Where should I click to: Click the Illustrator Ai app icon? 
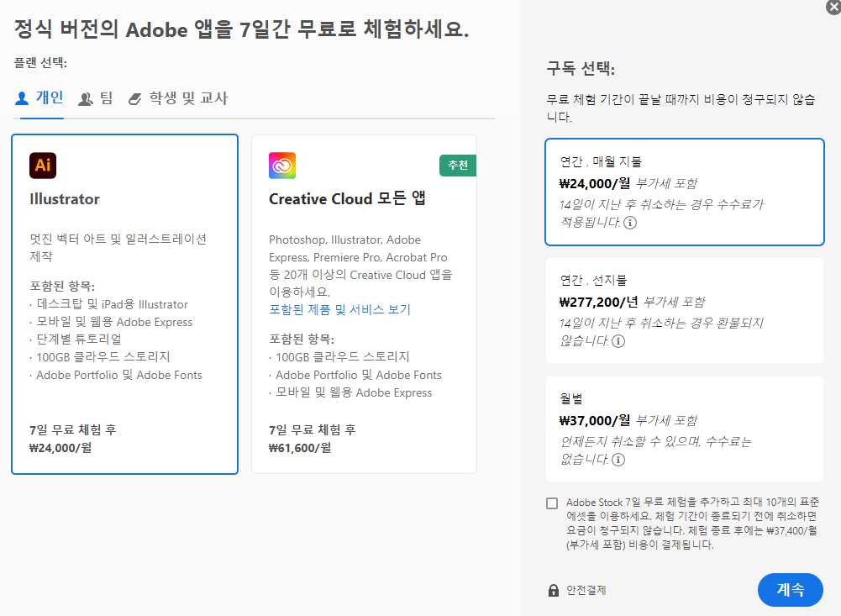[x=43, y=166]
